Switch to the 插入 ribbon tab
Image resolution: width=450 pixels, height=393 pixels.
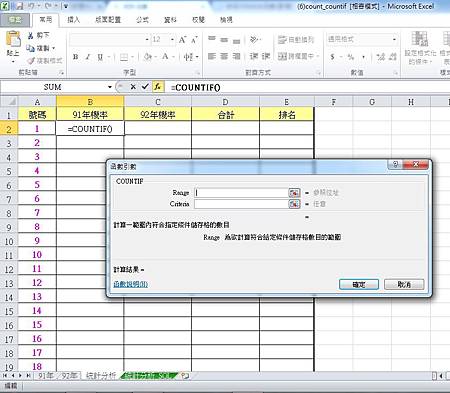click(x=74, y=20)
